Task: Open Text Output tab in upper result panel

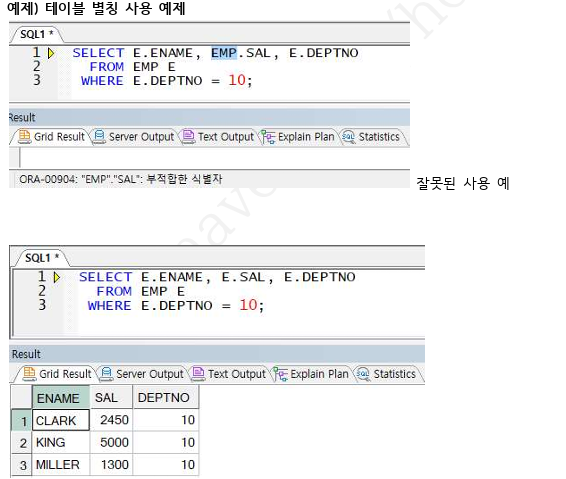Action: (218, 137)
